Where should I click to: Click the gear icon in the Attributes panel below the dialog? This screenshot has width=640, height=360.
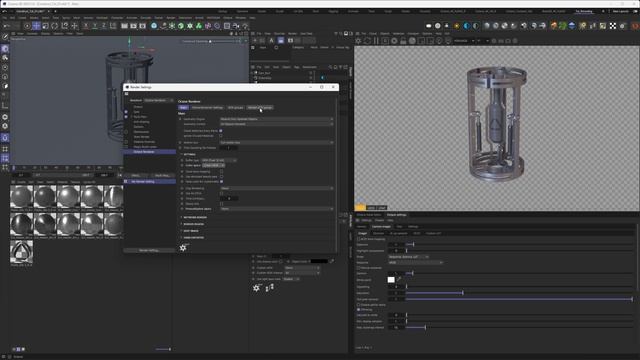tap(256, 288)
